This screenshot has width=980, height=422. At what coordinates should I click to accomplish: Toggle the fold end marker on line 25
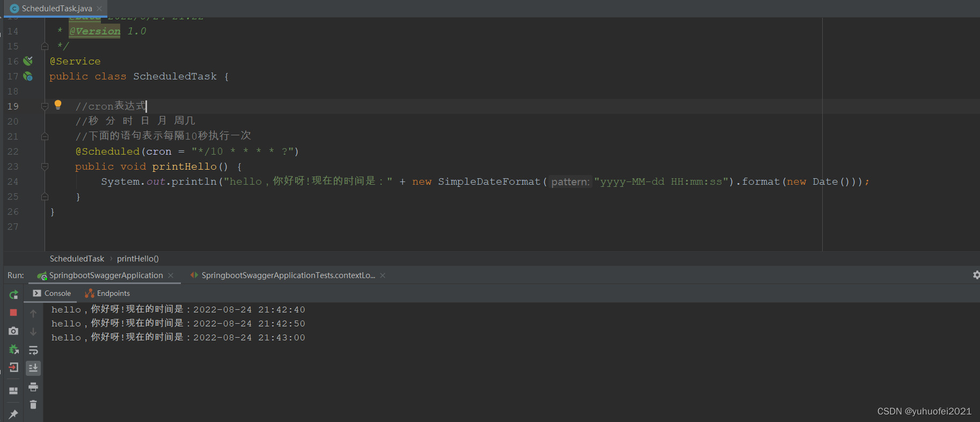point(45,197)
